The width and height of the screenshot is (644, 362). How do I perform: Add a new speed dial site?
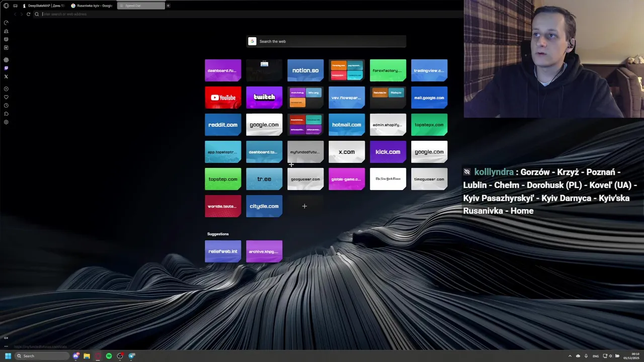point(304,206)
